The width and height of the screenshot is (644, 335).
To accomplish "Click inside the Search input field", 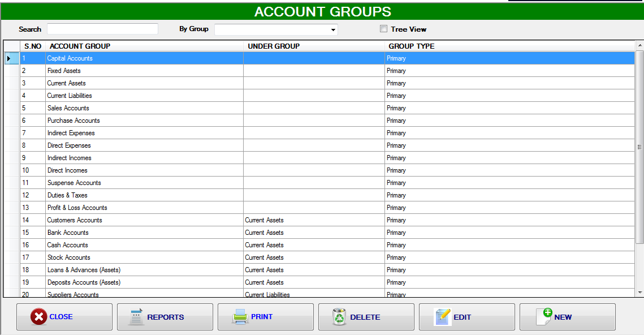I will [102, 29].
